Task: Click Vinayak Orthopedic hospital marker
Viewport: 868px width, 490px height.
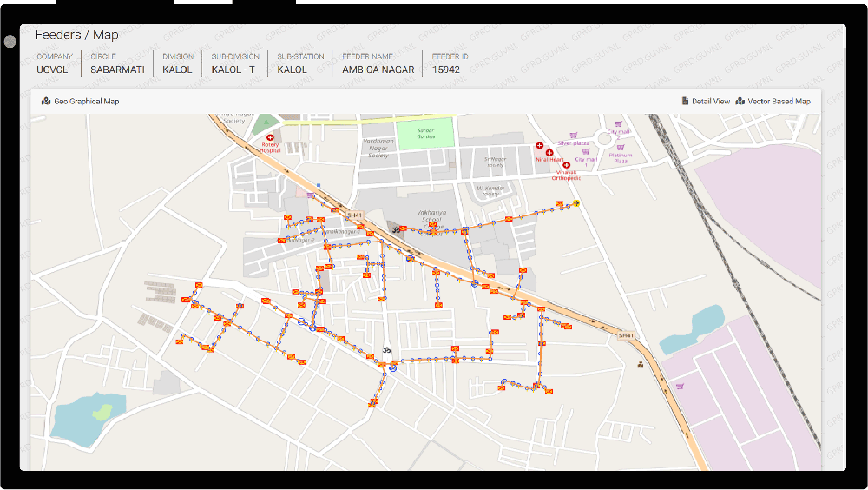Action: pos(566,164)
